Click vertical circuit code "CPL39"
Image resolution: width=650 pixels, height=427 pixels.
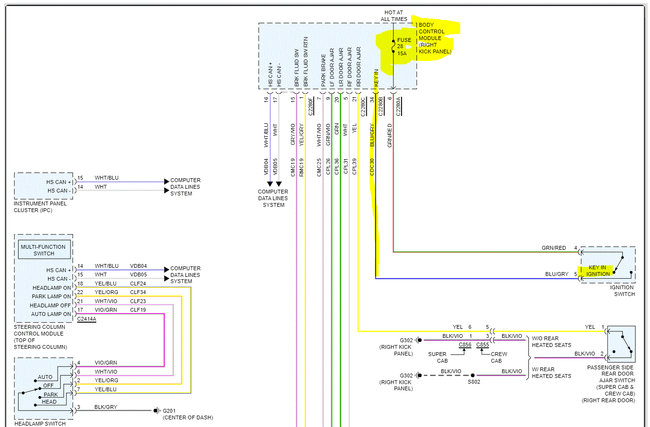[x=354, y=167]
